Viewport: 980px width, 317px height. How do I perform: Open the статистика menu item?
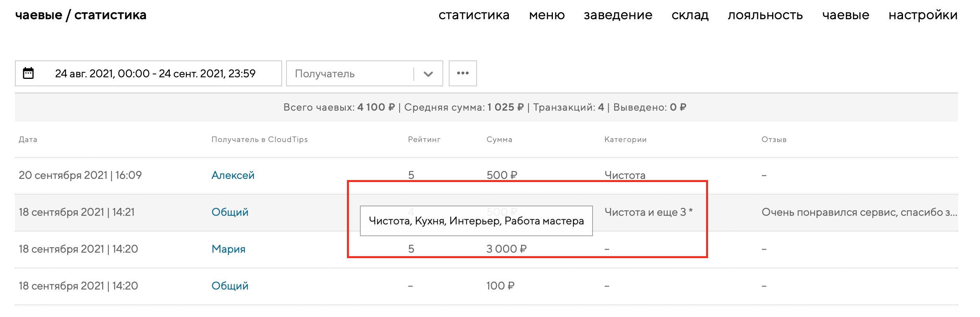click(473, 15)
